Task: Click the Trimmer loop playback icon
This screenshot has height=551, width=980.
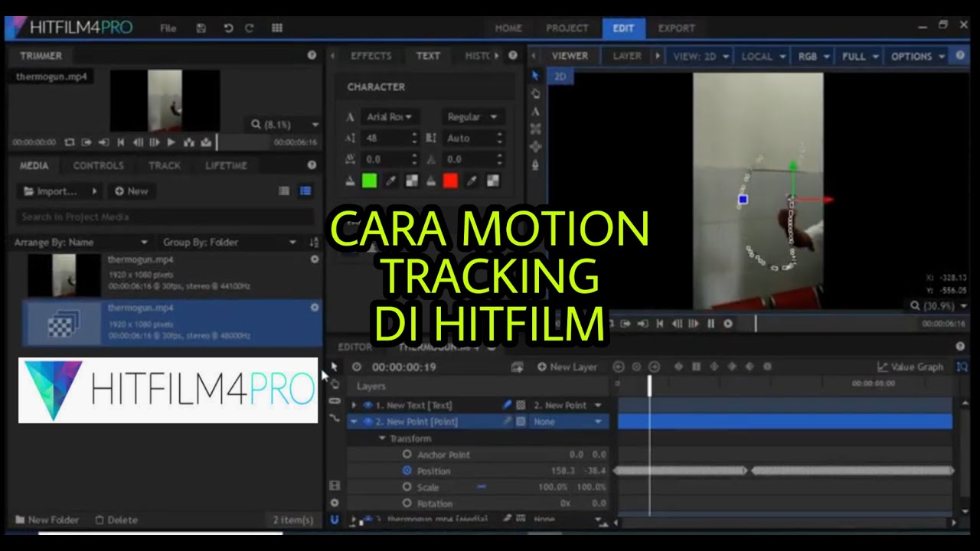Action: point(70,142)
